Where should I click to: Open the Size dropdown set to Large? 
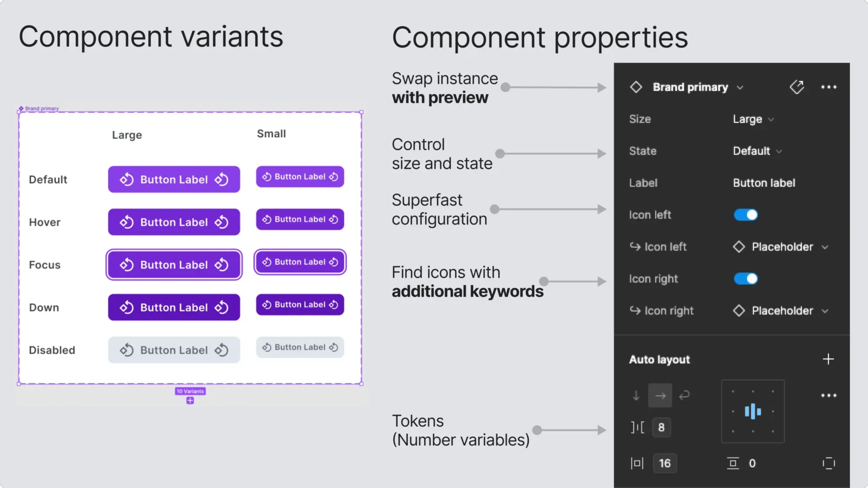pos(754,119)
